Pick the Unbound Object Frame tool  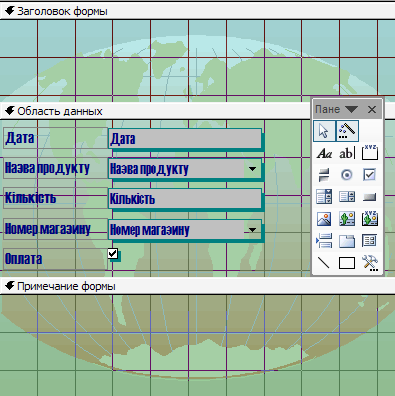347,219
